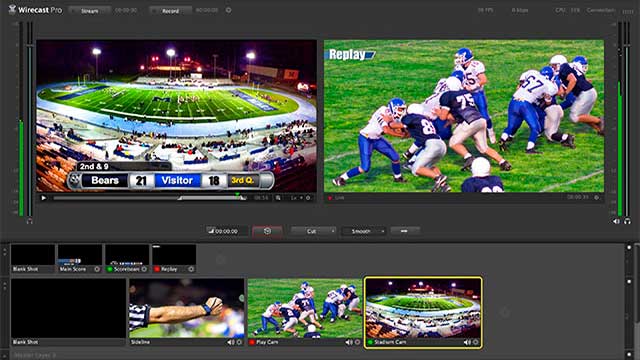Mute the speaker output icon
640x360 pixels.
(616, 222)
